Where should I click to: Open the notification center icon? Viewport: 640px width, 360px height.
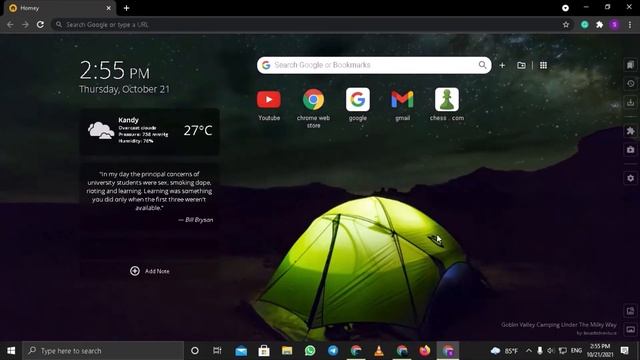tap(624, 351)
